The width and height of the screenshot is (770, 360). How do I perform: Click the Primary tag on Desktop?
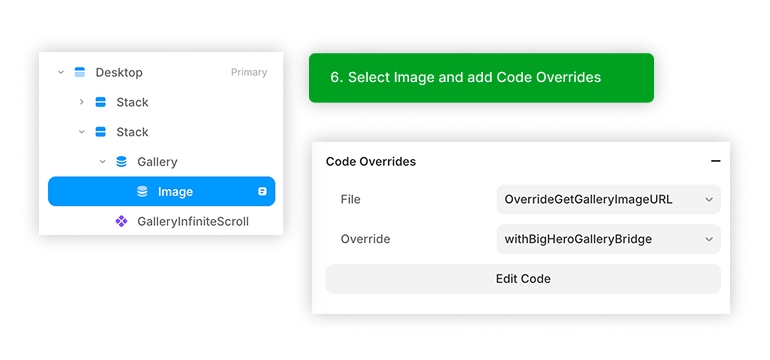249,72
